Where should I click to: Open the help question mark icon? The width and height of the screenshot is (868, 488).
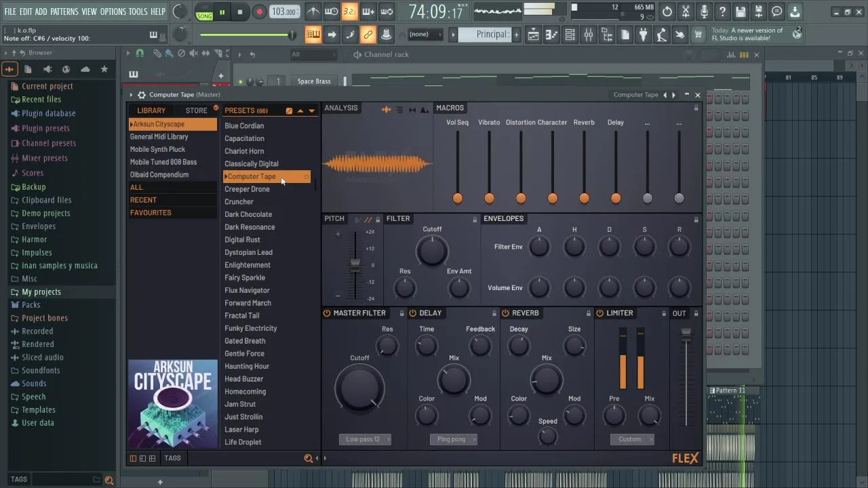(x=722, y=12)
